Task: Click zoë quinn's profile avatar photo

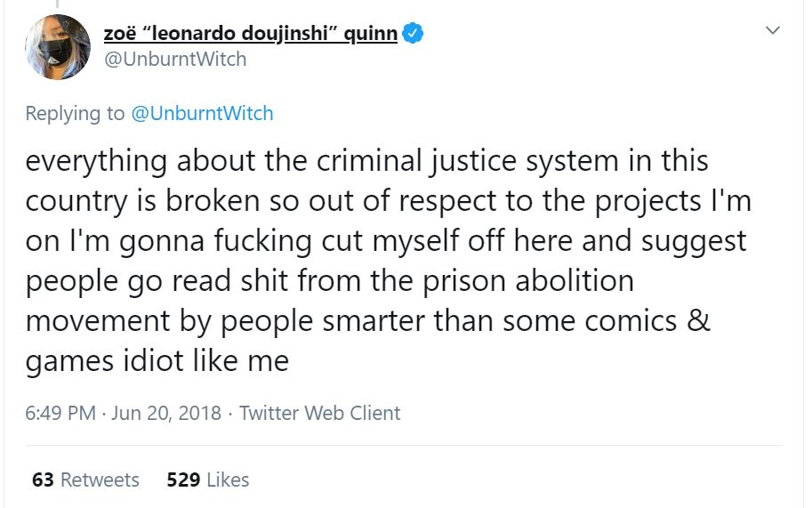Action: 57,47
